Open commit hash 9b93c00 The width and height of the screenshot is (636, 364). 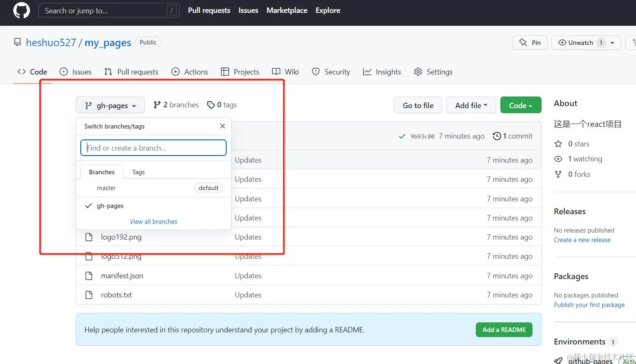click(x=423, y=136)
